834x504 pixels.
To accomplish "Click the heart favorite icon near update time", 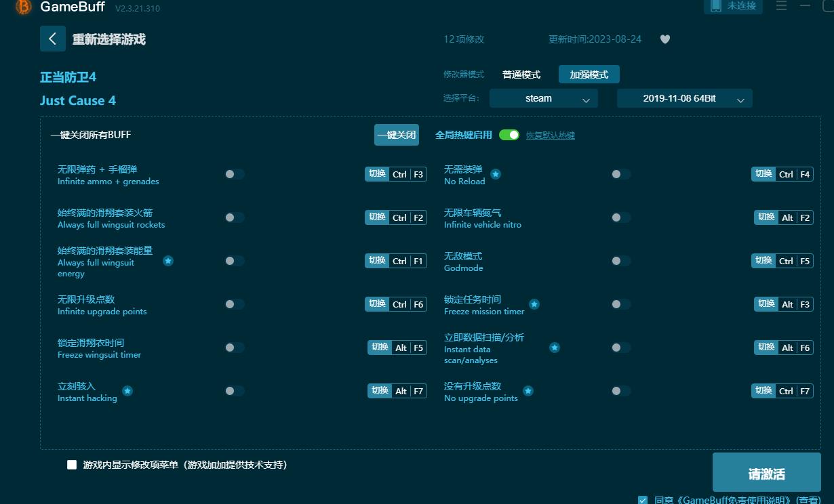I will coord(664,39).
